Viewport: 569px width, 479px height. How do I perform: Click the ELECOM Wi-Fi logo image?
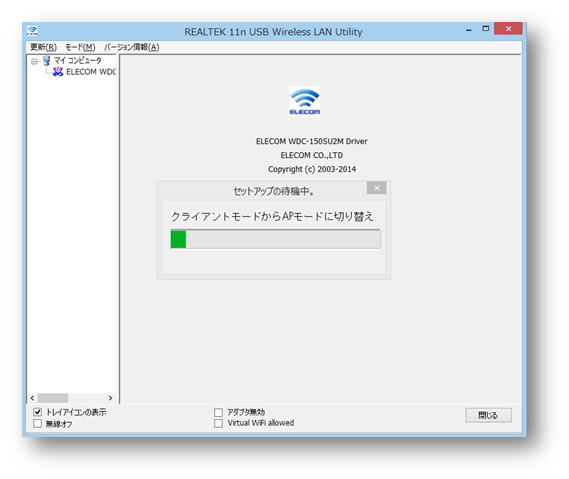pyautogui.click(x=304, y=102)
